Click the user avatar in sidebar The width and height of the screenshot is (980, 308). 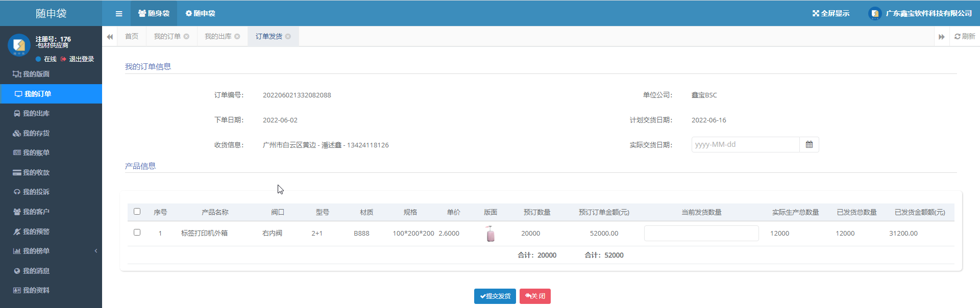pos(19,45)
